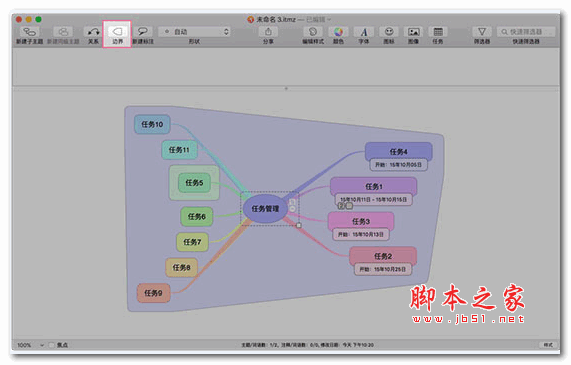Click the style button in status bar (样式)
The height and width of the screenshot is (365, 571).
click(548, 345)
